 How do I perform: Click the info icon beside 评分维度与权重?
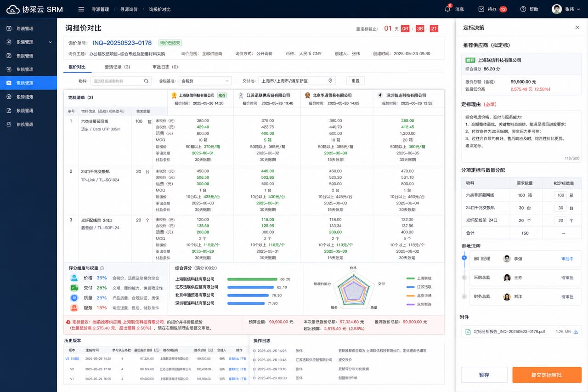102,268
